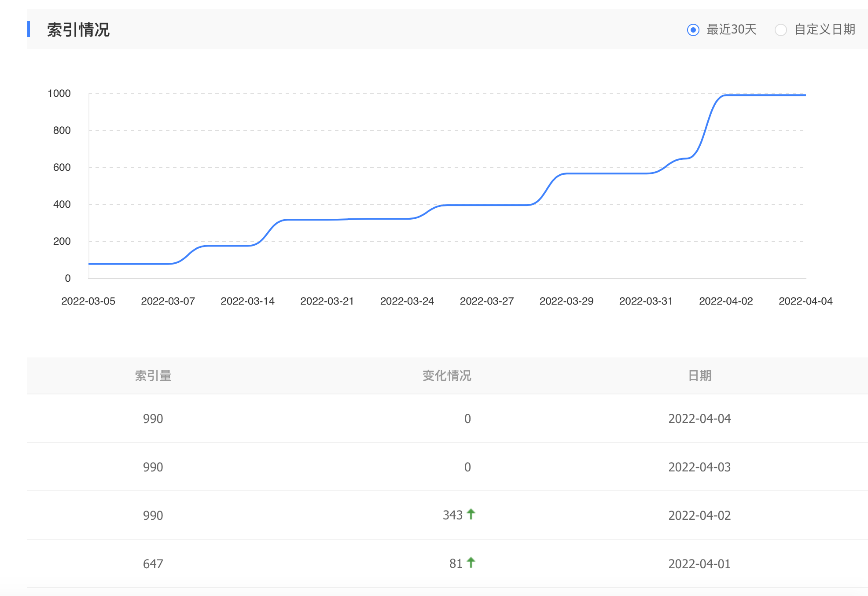Screen dimensions: 868x596
Task: Click x-axis label 2022-03-24
Action: tap(407, 301)
